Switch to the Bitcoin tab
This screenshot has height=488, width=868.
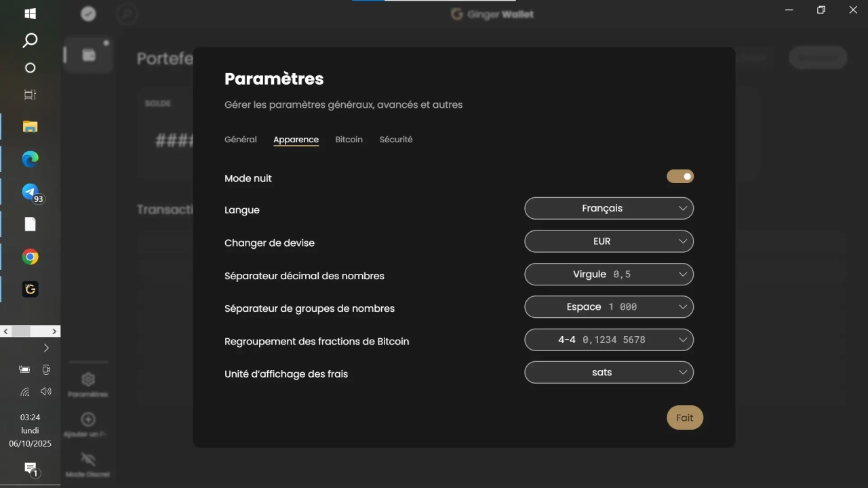[349, 140]
